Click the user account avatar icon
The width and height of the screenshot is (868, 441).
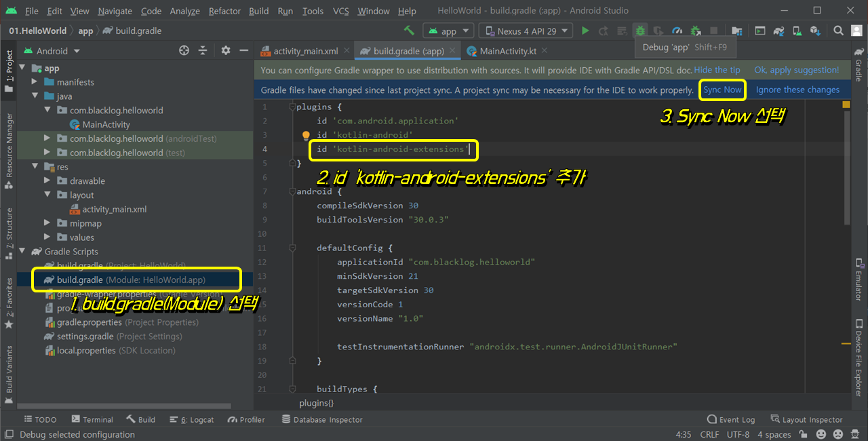click(857, 31)
